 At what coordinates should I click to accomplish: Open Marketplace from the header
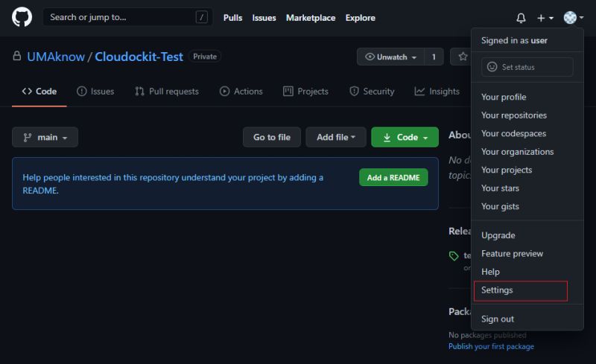(x=311, y=18)
